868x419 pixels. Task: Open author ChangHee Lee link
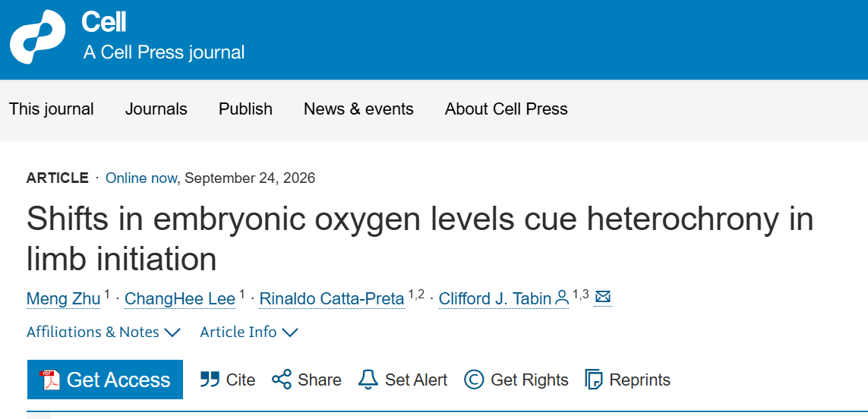(x=180, y=299)
